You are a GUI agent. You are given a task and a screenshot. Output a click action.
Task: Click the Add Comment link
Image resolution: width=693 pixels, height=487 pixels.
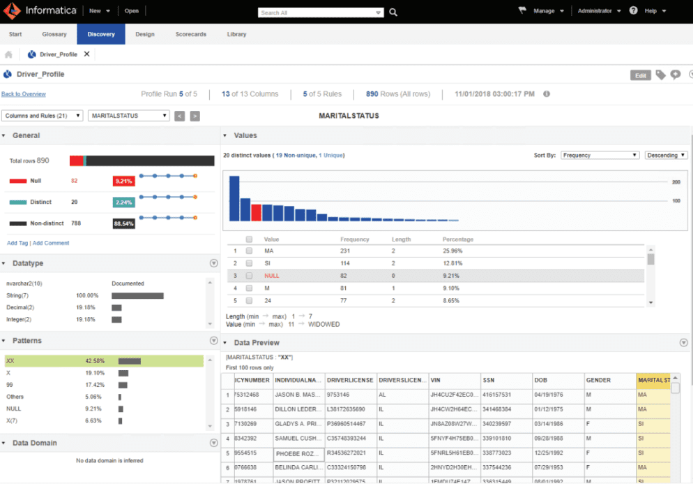pyautogui.click(x=51, y=243)
